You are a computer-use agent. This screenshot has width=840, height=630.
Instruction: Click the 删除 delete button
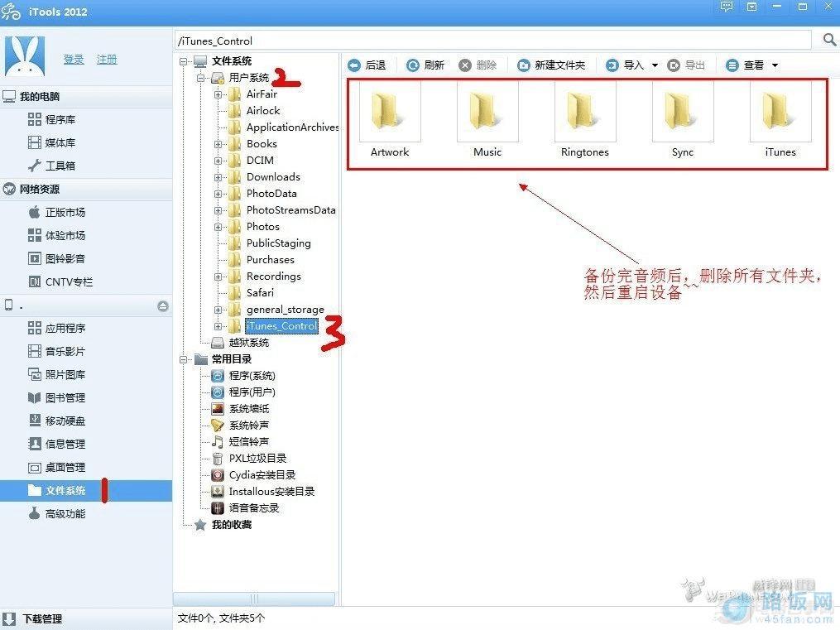(478, 65)
